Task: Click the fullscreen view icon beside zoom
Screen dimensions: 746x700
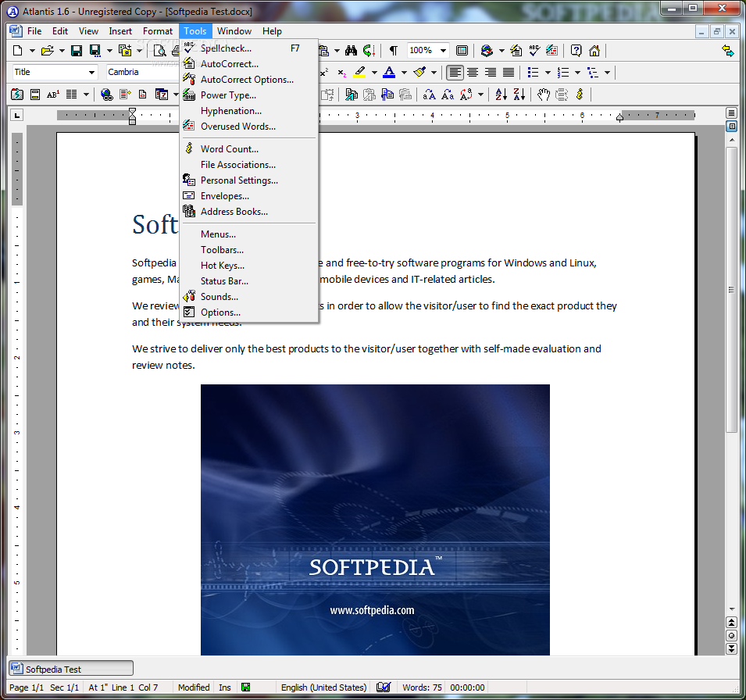Action: click(462, 51)
